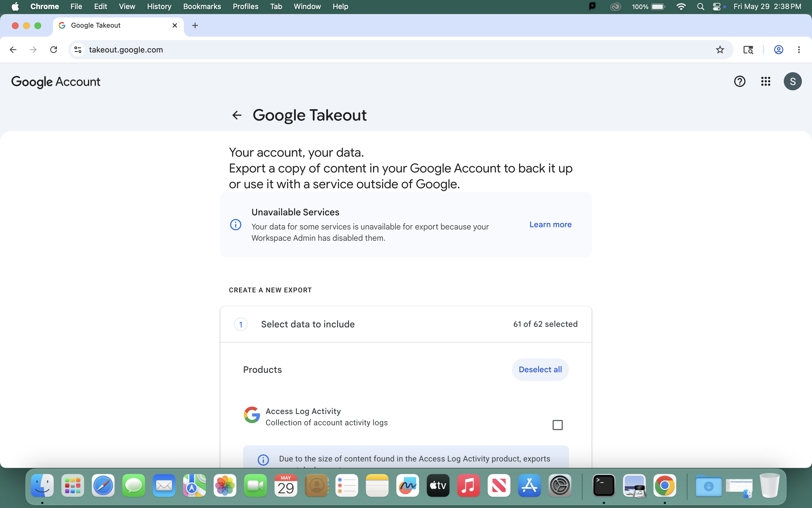This screenshot has width=812, height=508.
Task: Click the browser back arrow
Action: pyautogui.click(x=13, y=50)
